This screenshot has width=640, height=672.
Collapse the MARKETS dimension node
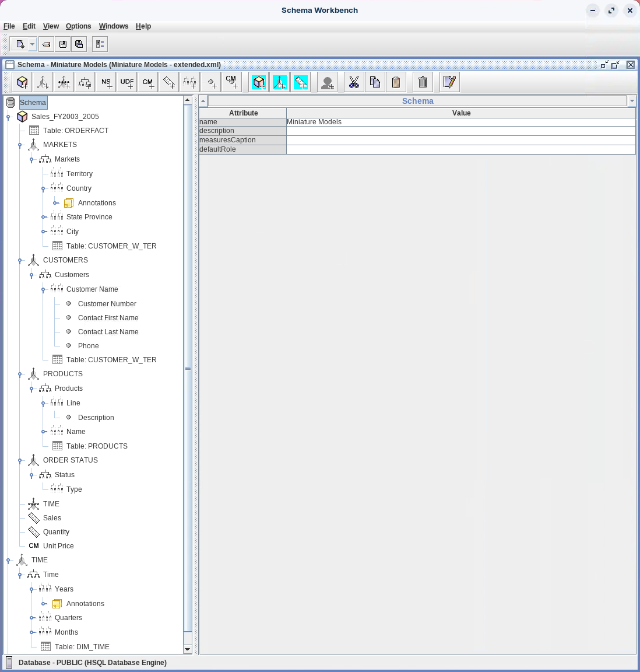point(20,145)
